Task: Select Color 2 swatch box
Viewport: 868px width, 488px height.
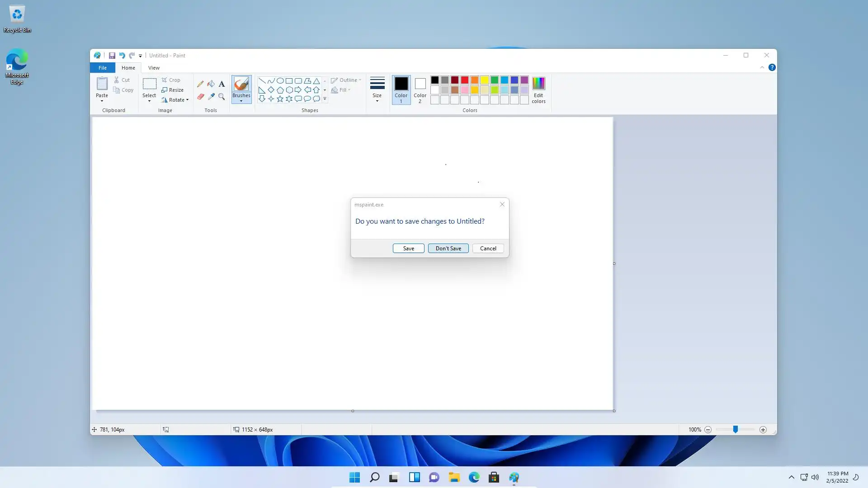Action: pos(420,89)
